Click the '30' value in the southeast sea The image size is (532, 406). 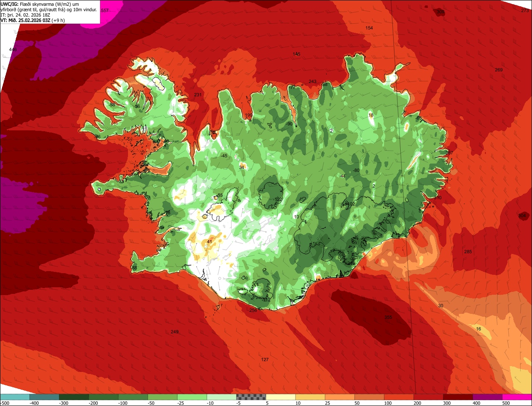coord(441,306)
